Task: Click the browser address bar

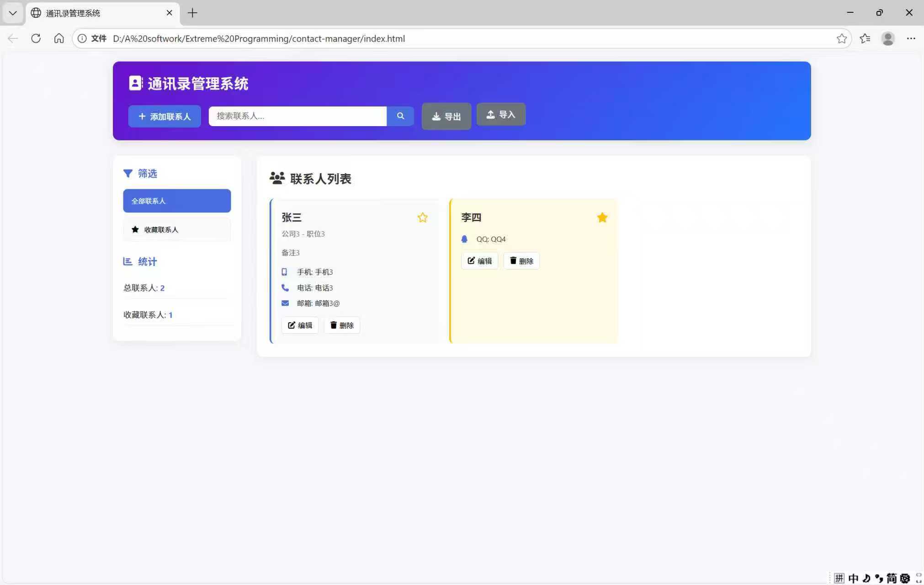Action: 462,38
